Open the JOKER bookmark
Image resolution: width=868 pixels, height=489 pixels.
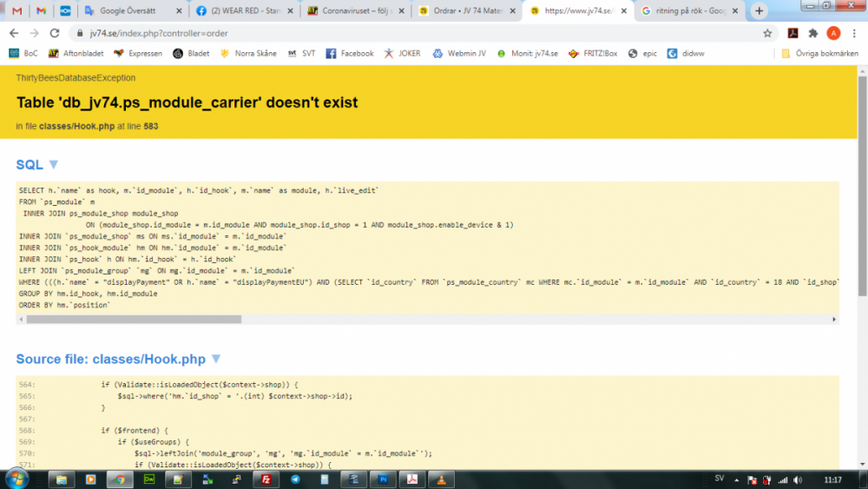(x=403, y=54)
